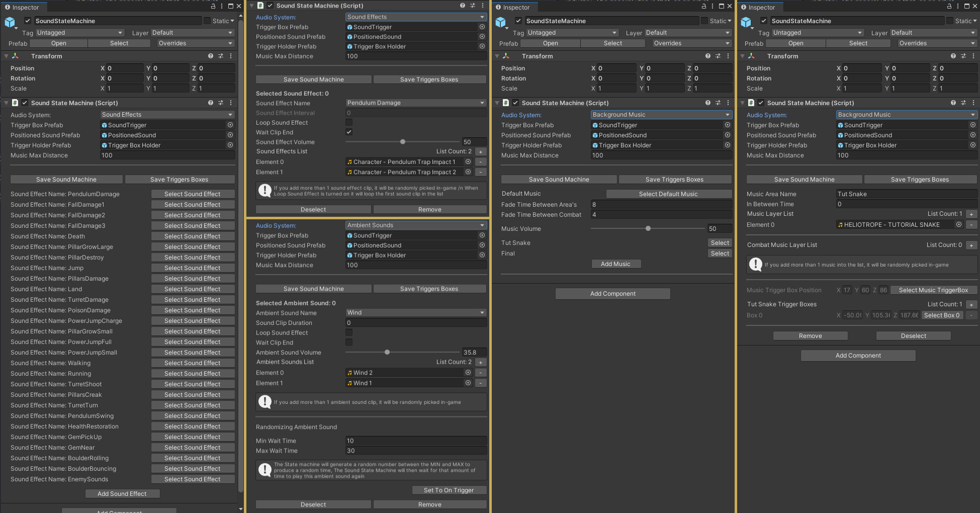The image size is (980, 513).
Task: Adjust the Music Volume slider handle
Action: pos(648,228)
